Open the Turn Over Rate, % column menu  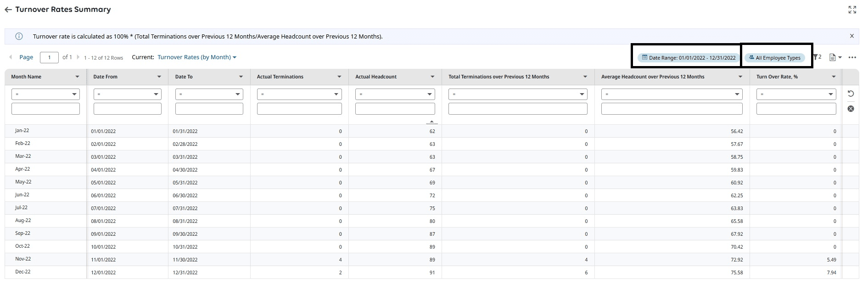click(x=834, y=77)
